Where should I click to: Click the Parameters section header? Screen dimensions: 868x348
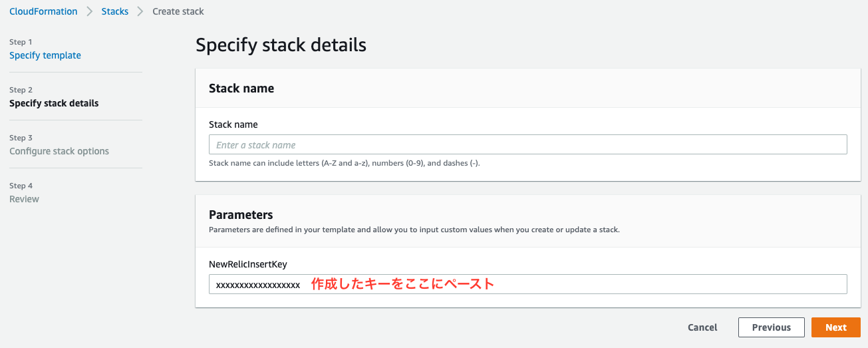coord(241,215)
